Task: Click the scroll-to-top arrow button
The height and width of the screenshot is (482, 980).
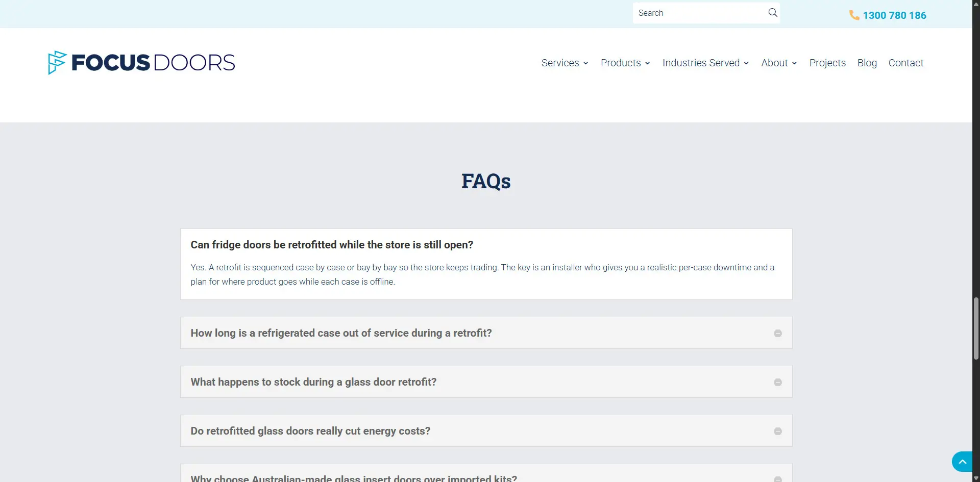Action: (x=962, y=462)
